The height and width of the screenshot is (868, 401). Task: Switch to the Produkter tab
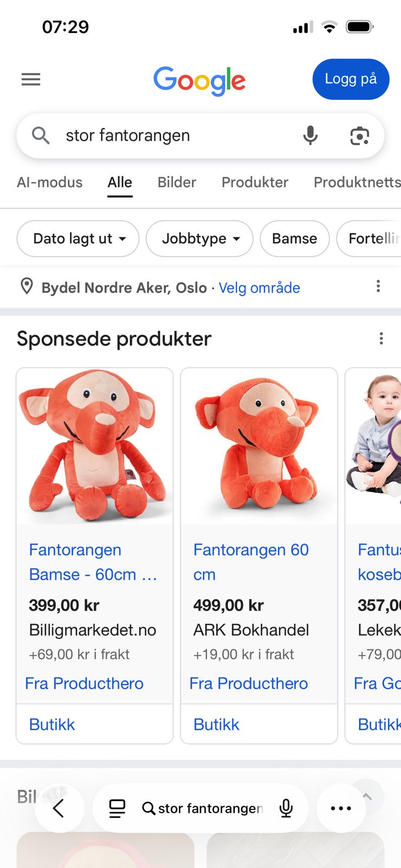254,182
